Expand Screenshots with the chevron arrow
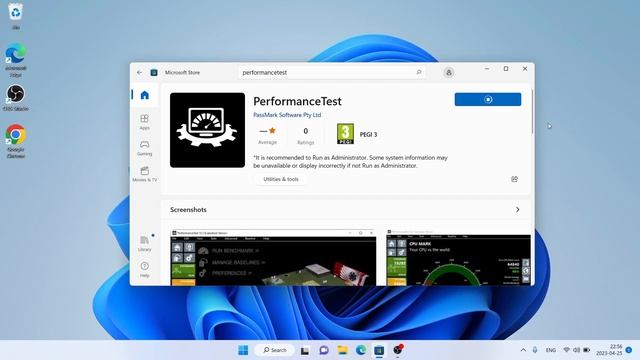Viewport: 640px width, 360px height. pyautogui.click(x=518, y=209)
